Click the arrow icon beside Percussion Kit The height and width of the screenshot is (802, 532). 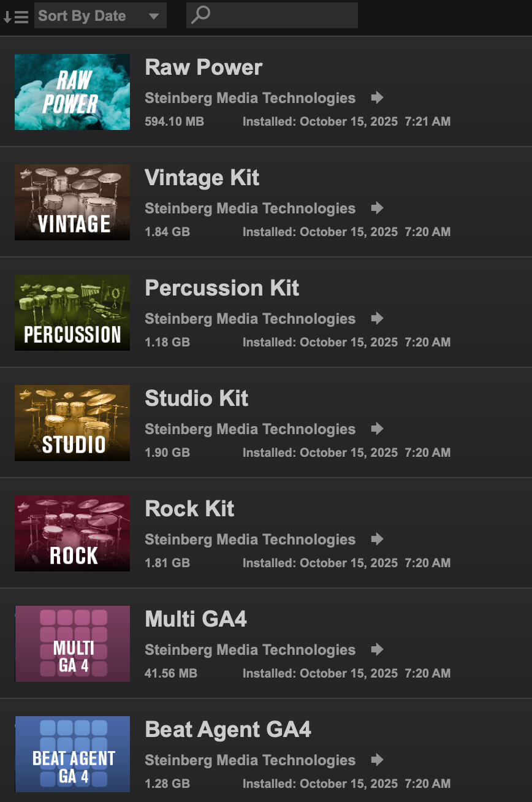(x=377, y=318)
